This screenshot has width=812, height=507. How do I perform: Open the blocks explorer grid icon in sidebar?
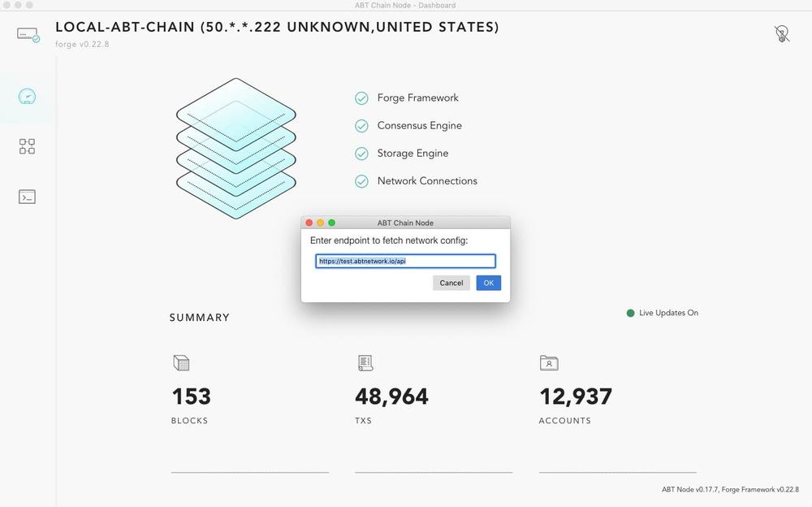pos(27,146)
